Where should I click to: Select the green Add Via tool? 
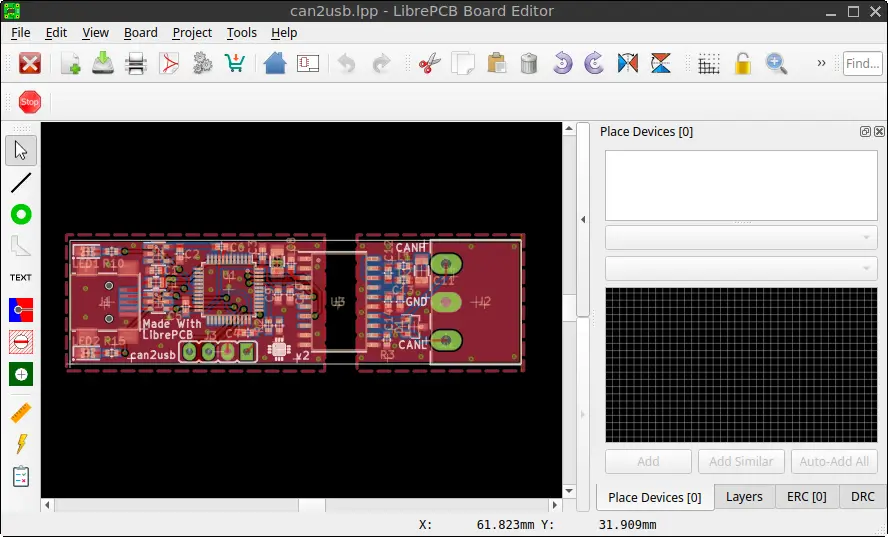[x=21, y=215]
